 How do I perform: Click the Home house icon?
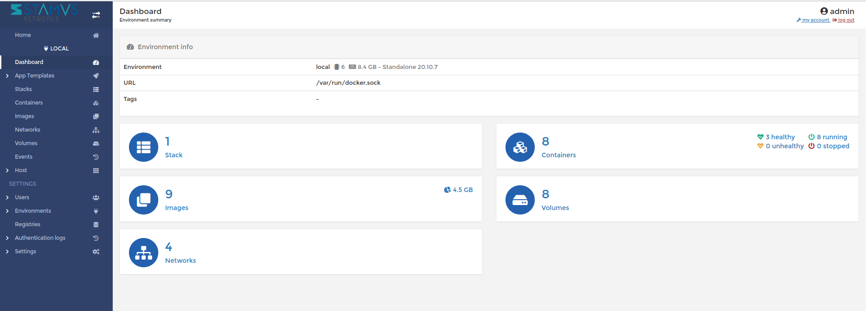click(x=96, y=35)
